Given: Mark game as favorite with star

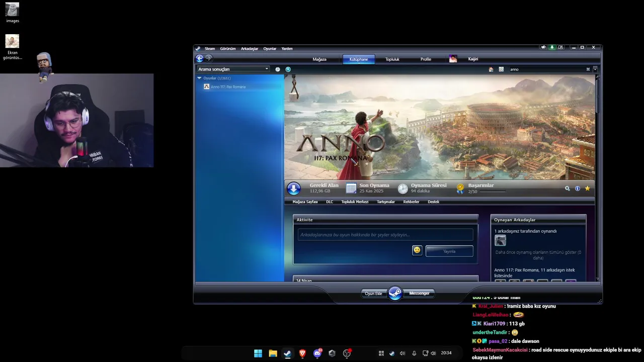Looking at the screenshot, I should point(587,189).
